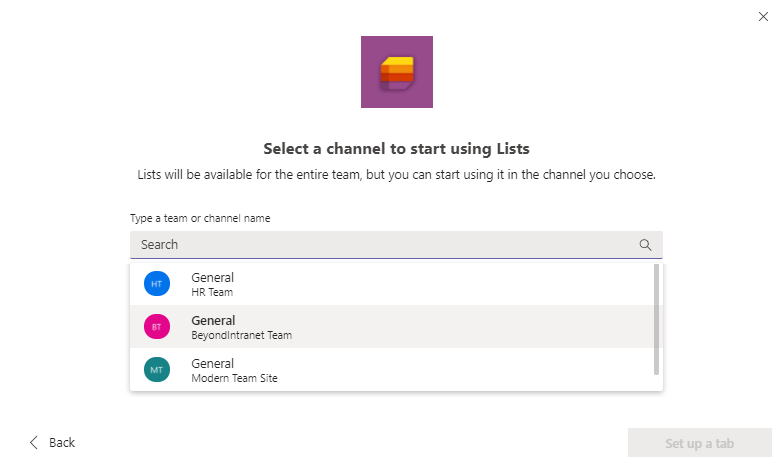Click the "Select a channel" heading

tap(396, 149)
